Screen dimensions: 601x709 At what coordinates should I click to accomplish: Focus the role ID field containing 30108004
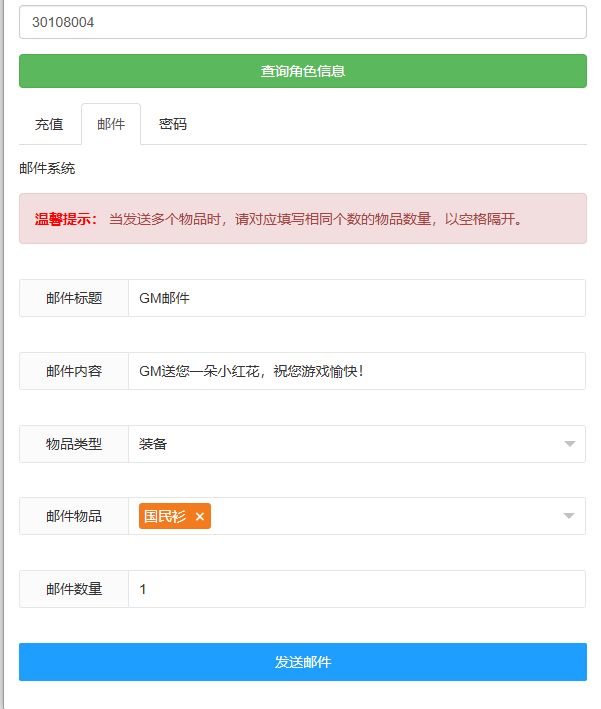tap(302, 22)
